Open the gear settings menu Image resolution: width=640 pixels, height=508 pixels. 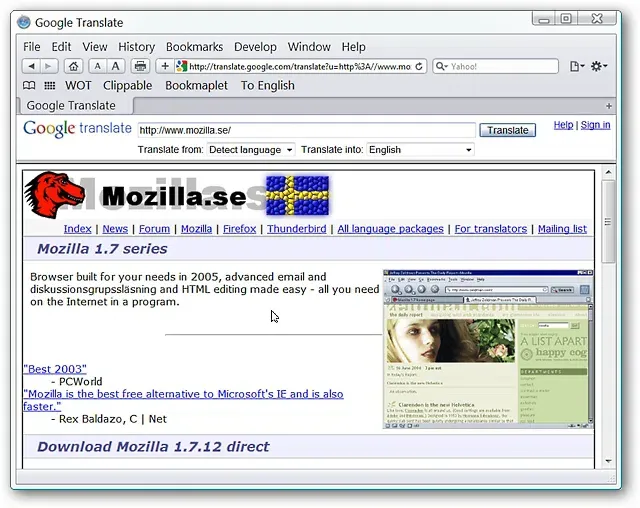click(x=599, y=66)
